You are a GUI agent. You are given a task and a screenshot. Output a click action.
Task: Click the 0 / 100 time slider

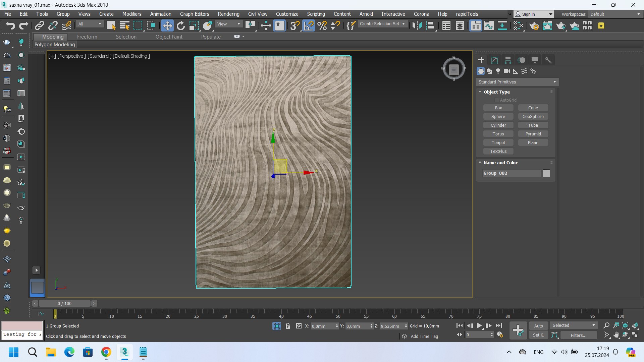point(64,303)
